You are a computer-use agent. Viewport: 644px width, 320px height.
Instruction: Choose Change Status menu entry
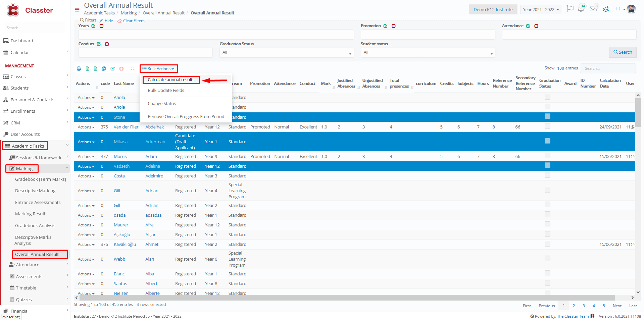pyautogui.click(x=162, y=103)
